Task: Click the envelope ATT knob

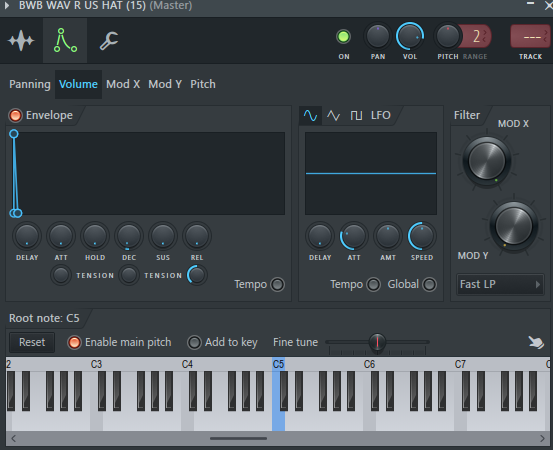Action: (61, 236)
